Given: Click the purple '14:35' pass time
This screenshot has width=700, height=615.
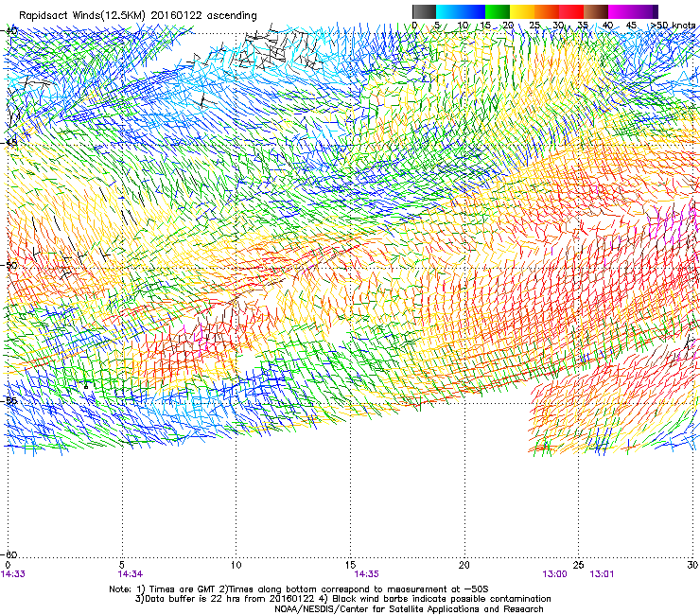Looking at the screenshot, I should (x=366, y=574).
